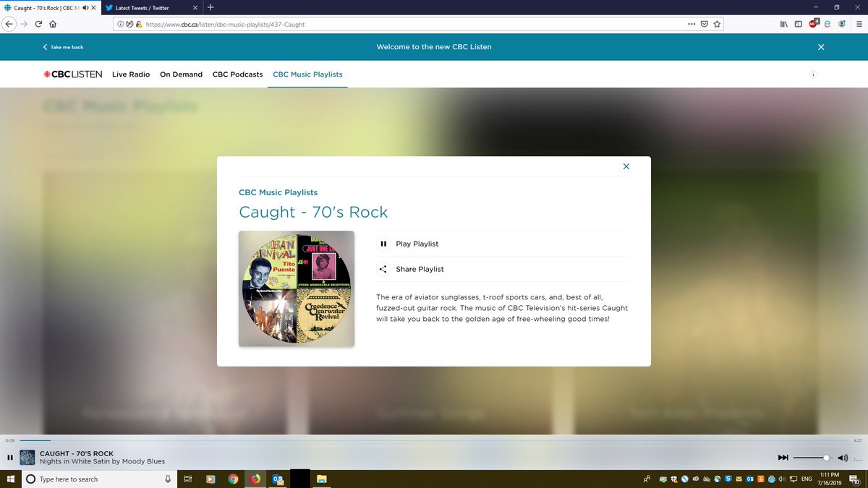
Task: Open the Windows People tray icon
Action: [x=647, y=479]
